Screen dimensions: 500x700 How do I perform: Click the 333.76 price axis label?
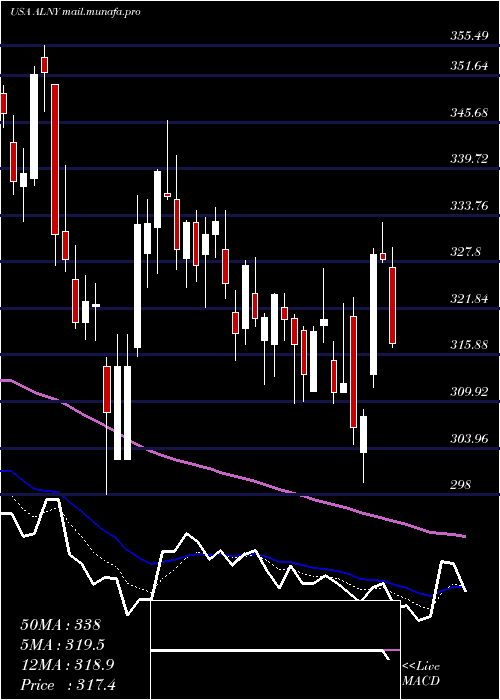click(469, 206)
